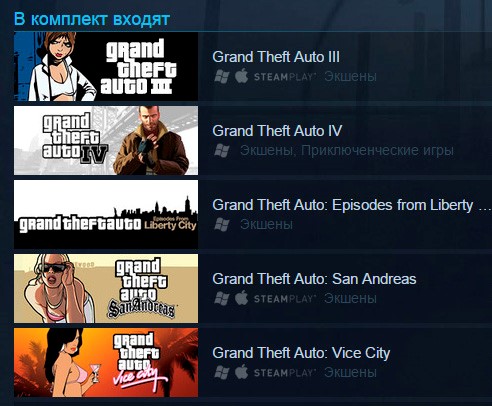Click the SteamPlay logo under San Andreas
The image size is (492, 406).
pyautogui.click(x=284, y=299)
